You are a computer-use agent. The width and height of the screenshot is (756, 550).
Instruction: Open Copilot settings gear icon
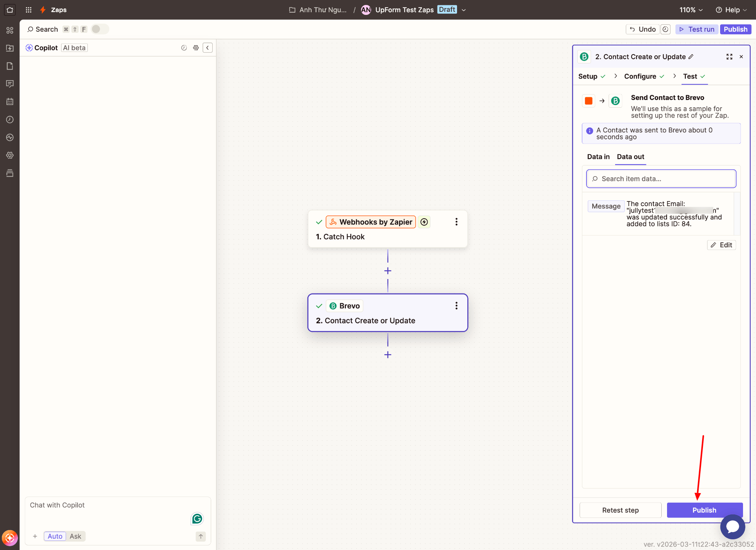pyautogui.click(x=196, y=48)
